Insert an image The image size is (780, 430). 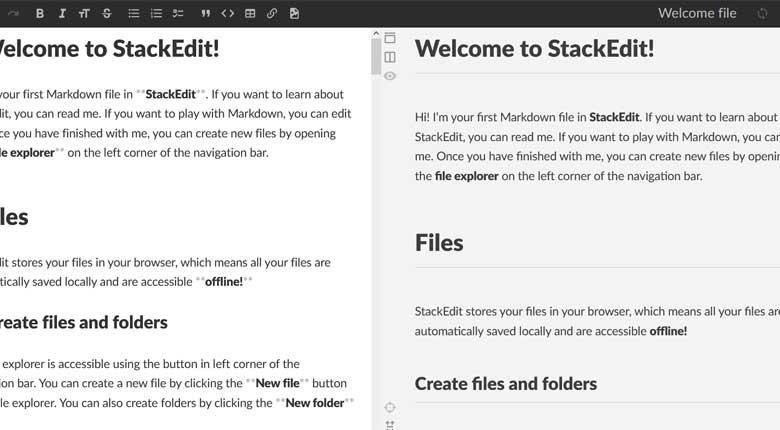(x=294, y=13)
